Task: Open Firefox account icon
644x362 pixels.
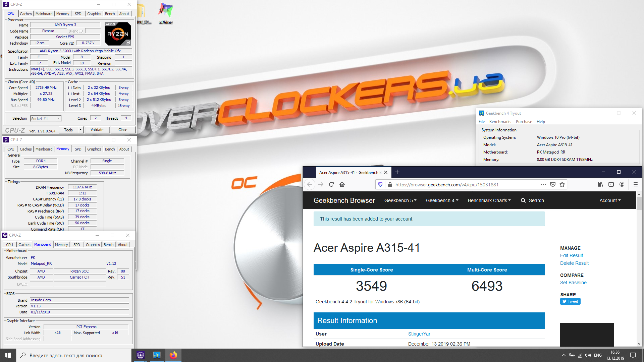Action: coord(622,184)
